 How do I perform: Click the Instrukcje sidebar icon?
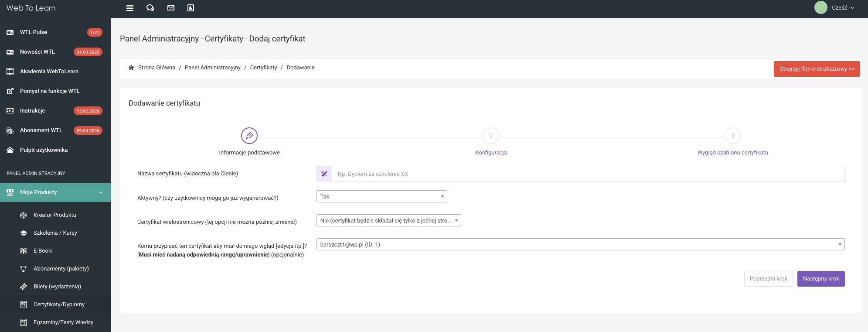10,111
